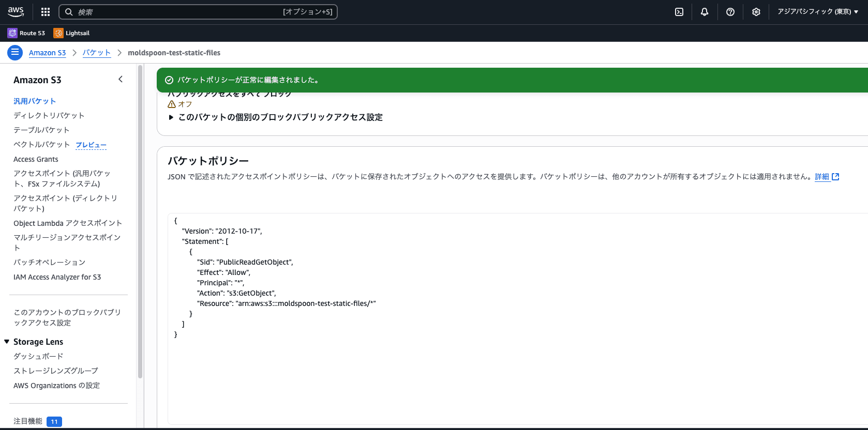Click the sidebar vertical scrollbar

pos(140,222)
